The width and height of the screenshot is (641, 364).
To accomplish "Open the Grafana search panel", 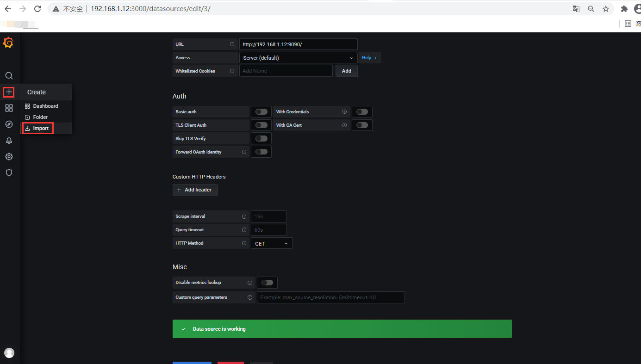I will tap(9, 75).
